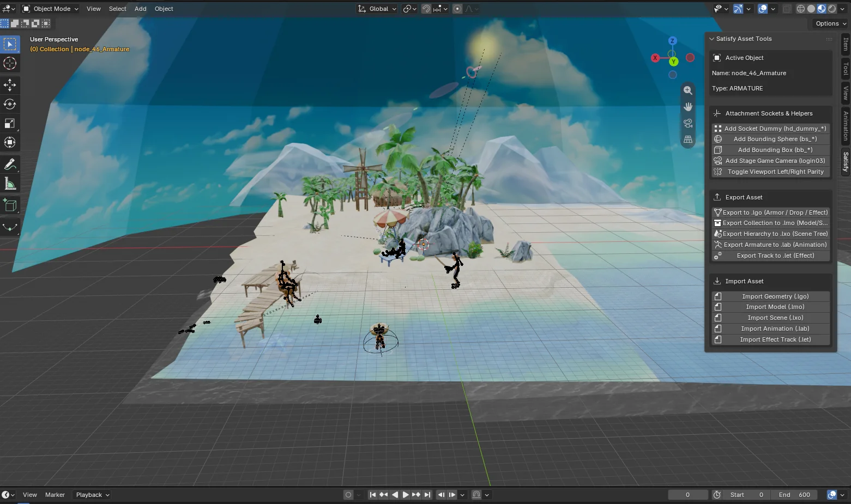The width and height of the screenshot is (851, 504).
Task: Collapse the Satisfy Asset Tools panel
Action: pyautogui.click(x=711, y=39)
